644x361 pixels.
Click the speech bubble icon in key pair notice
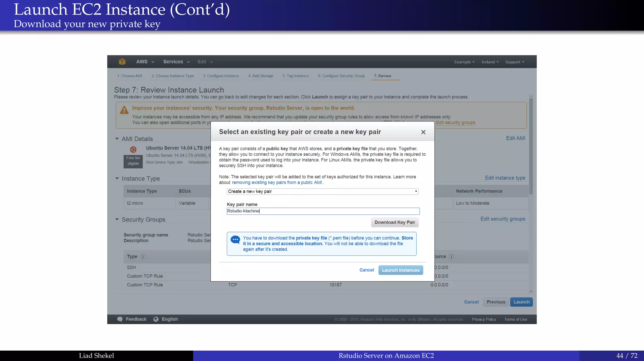[x=235, y=240]
